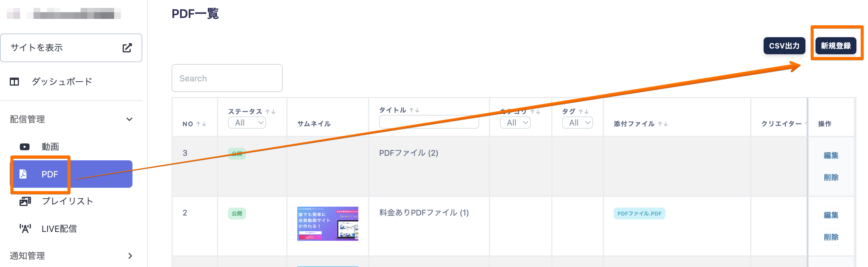
Task: Click the プレイリスト playlist icon
Action: [25, 201]
